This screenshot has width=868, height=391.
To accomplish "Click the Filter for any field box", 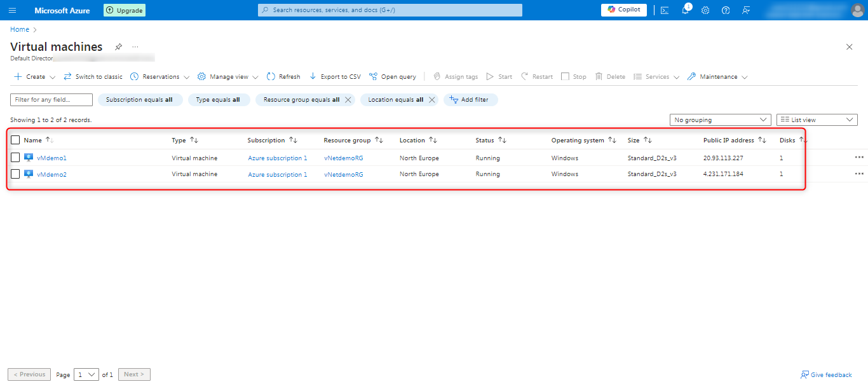I will click(x=51, y=100).
